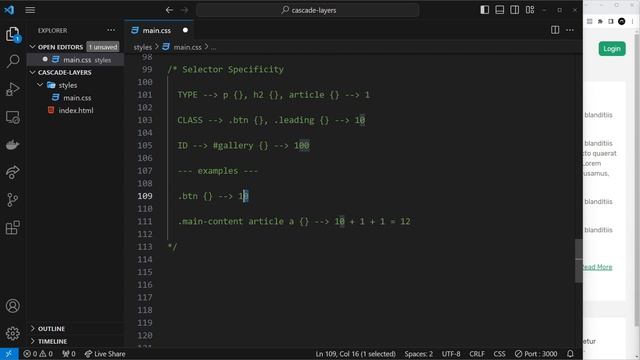Change Spaces: 2 indentation setting
The height and width of the screenshot is (360, 640).
(x=419, y=353)
